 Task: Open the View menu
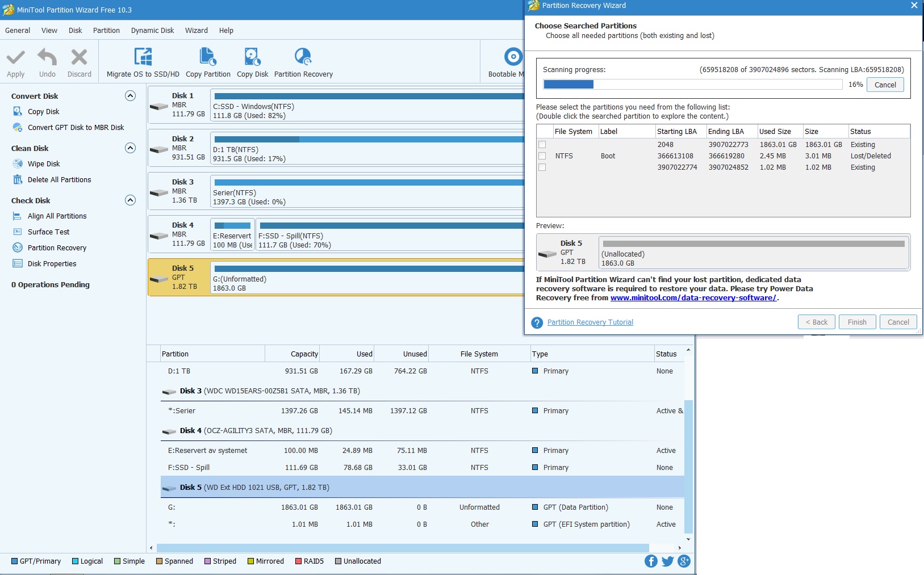[x=49, y=31]
